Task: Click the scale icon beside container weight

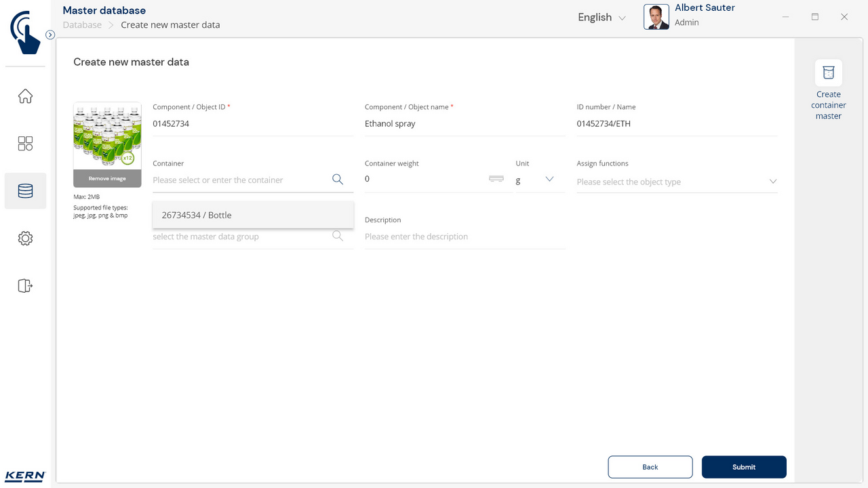Action: tap(496, 179)
